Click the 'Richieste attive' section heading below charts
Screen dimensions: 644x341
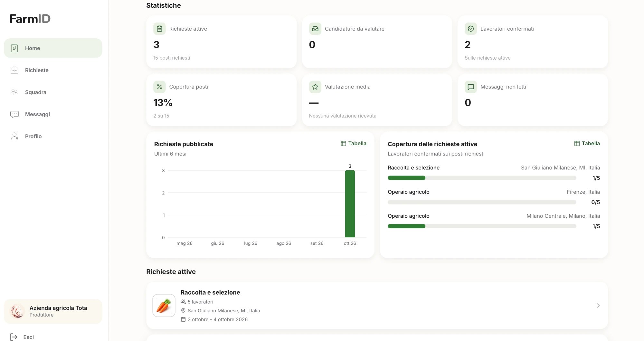point(171,272)
